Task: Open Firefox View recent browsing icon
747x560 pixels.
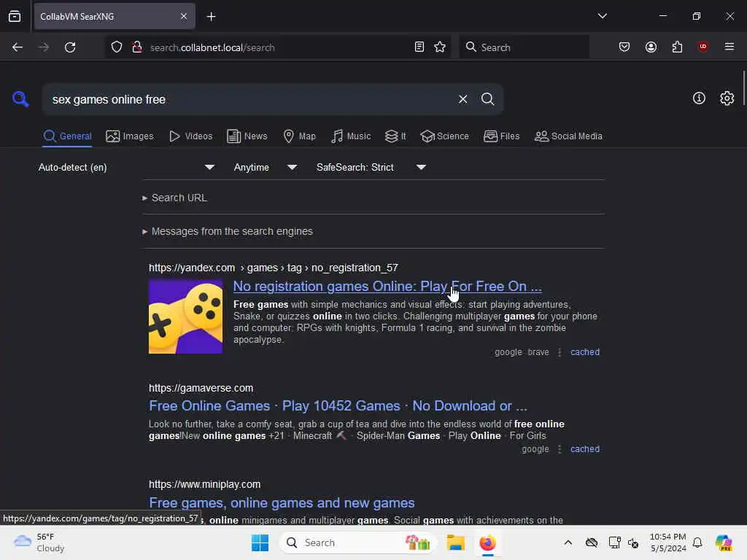Action: (15, 16)
